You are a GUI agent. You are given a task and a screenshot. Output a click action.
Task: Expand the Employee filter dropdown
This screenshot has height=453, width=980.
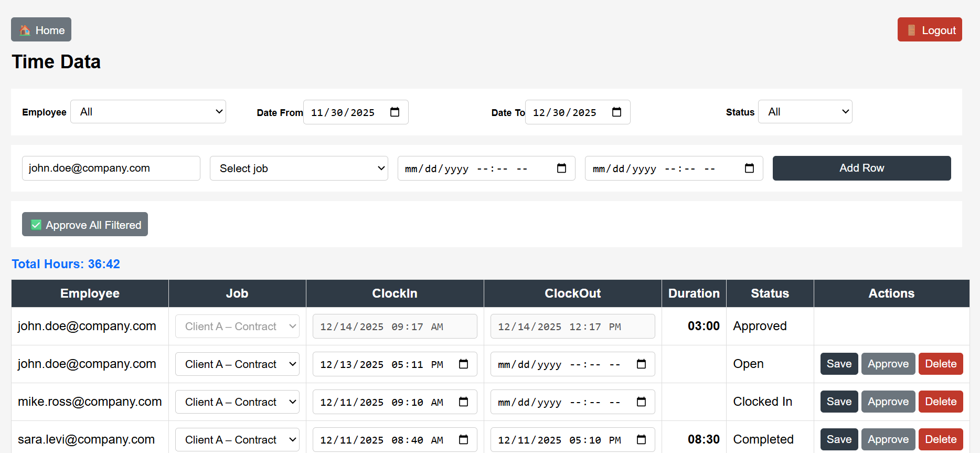[x=148, y=112]
